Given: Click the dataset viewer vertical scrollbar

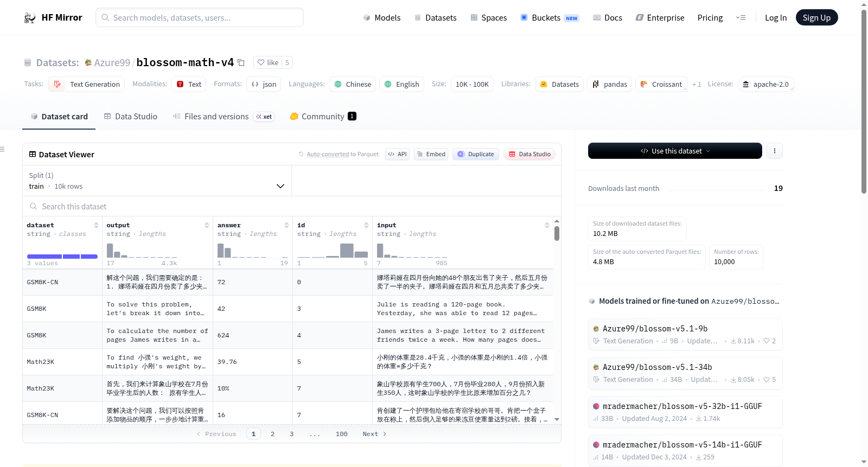Looking at the screenshot, I should point(557,233).
